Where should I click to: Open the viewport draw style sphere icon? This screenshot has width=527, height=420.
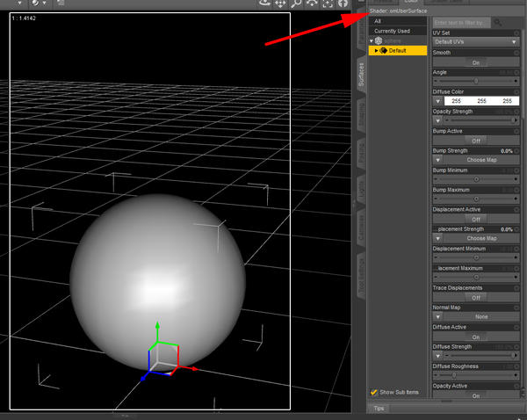tap(35, 3)
